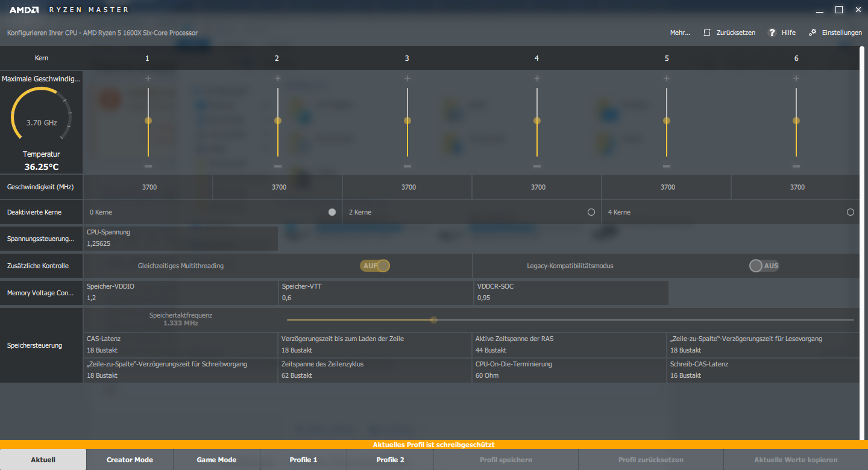Click the Zurücksetzen label in header
Screen dimensions: 868x470
click(735, 33)
